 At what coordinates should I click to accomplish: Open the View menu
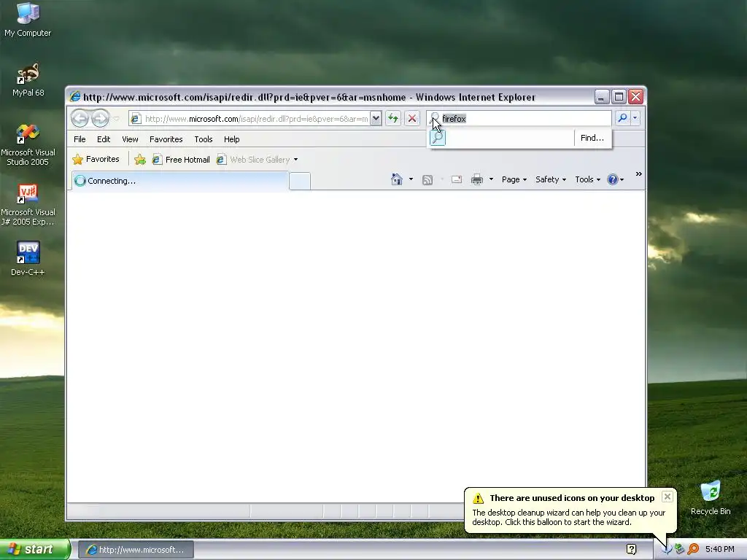[130, 139]
